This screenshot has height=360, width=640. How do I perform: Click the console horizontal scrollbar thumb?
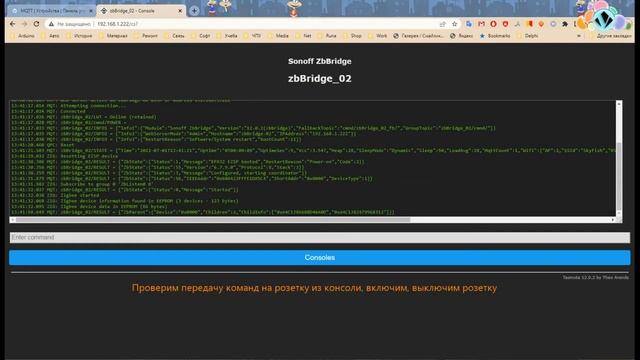point(213,220)
